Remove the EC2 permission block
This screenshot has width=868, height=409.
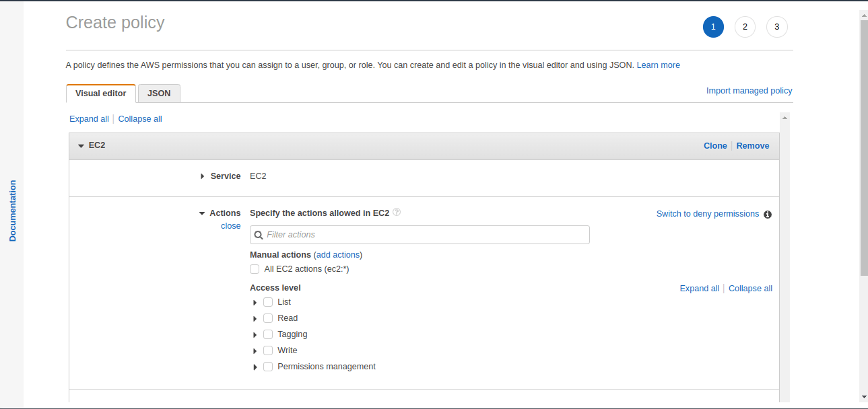coord(753,145)
